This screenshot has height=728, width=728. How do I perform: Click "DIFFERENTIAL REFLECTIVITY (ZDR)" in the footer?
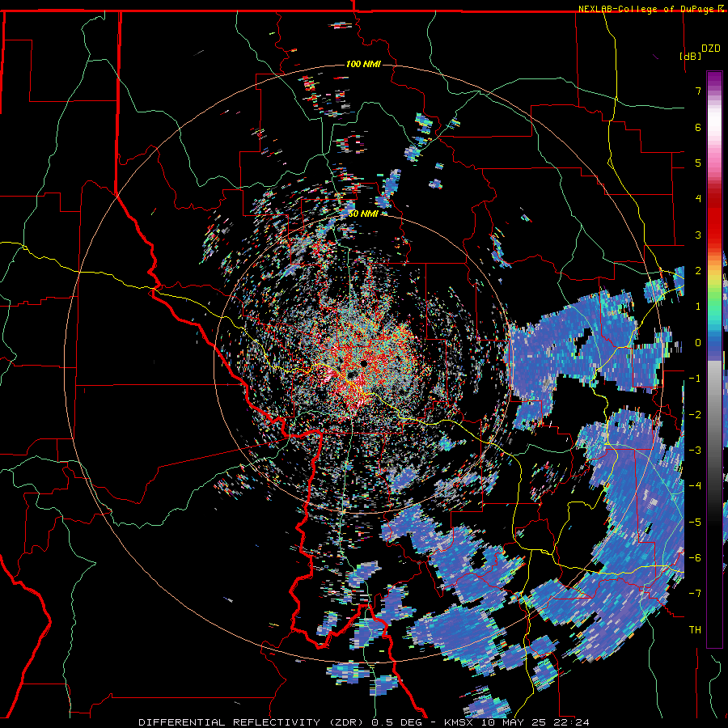252,722
